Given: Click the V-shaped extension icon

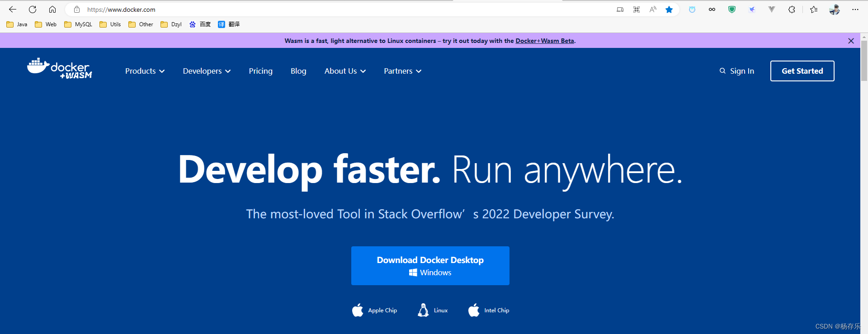Looking at the screenshot, I should 772,9.
